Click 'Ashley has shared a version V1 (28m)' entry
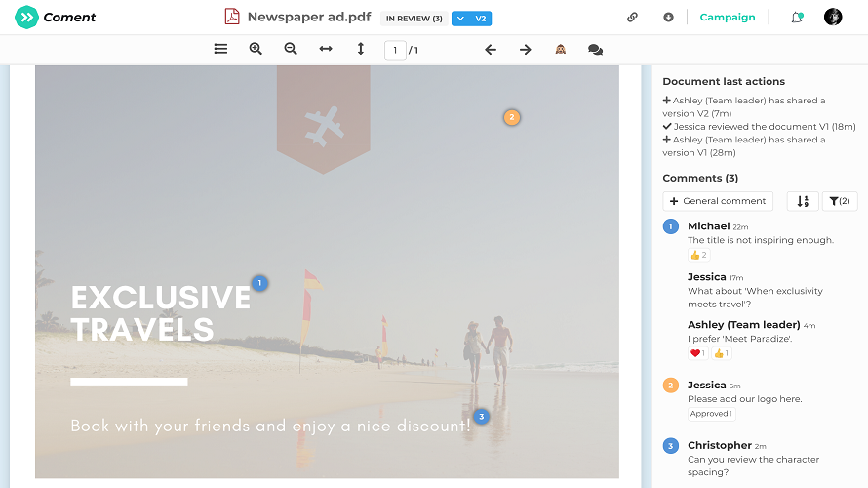Image resolution: width=868 pixels, height=488 pixels. (744, 146)
